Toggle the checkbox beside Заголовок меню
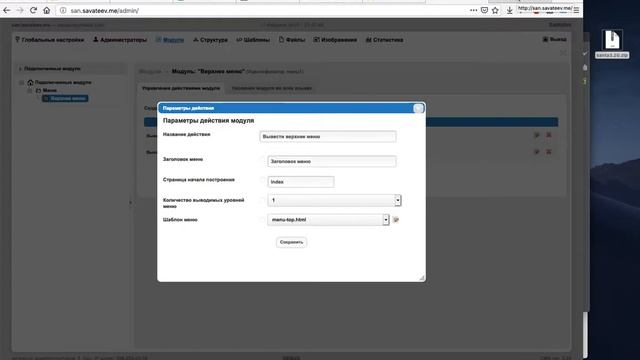The image size is (640, 360). pos(262,160)
